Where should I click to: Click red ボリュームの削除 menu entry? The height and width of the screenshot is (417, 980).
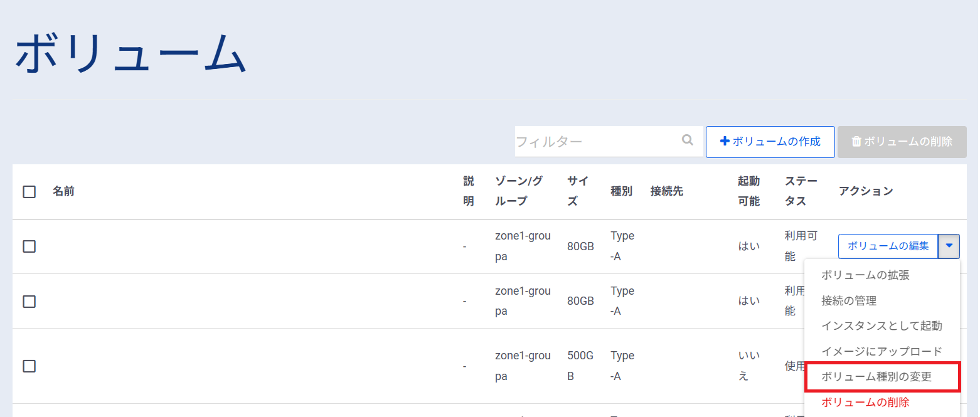point(865,402)
